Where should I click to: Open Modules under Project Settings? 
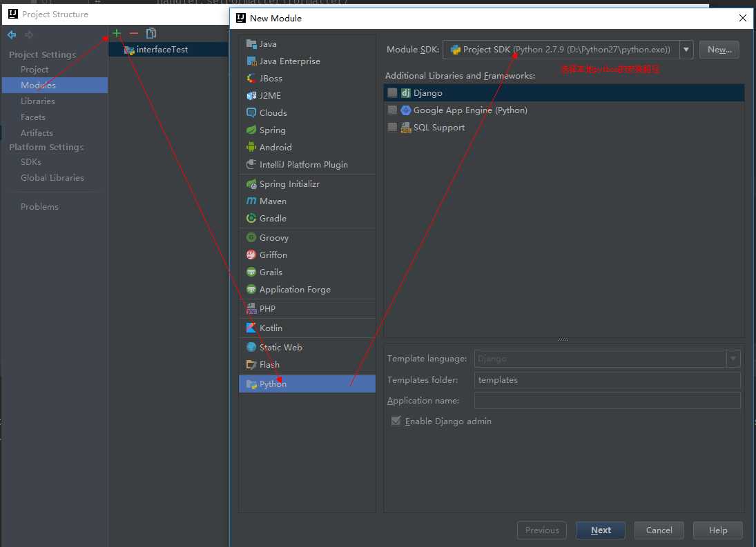(55, 86)
